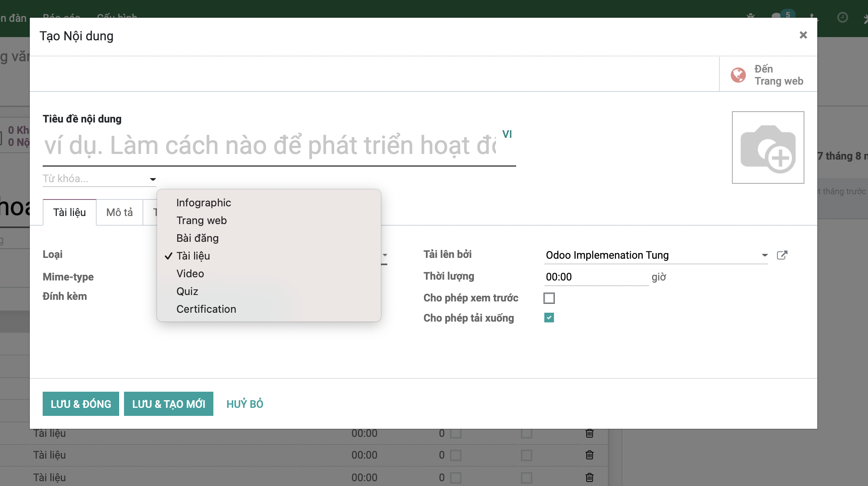This screenshot has height=486, width=868.
Task: Click the camera icon to add cover image
Action: coord(767,147)
